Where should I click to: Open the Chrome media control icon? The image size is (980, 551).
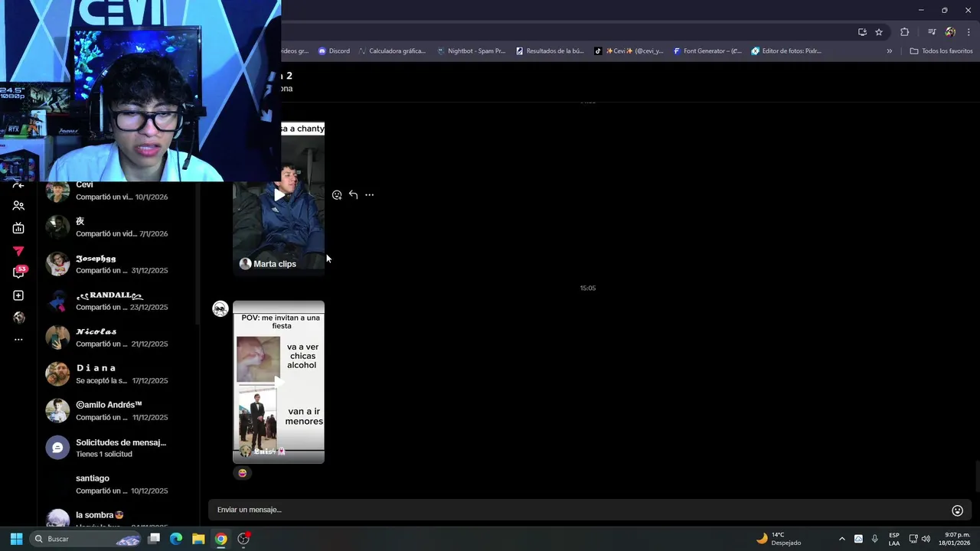[x=932, y=32]
